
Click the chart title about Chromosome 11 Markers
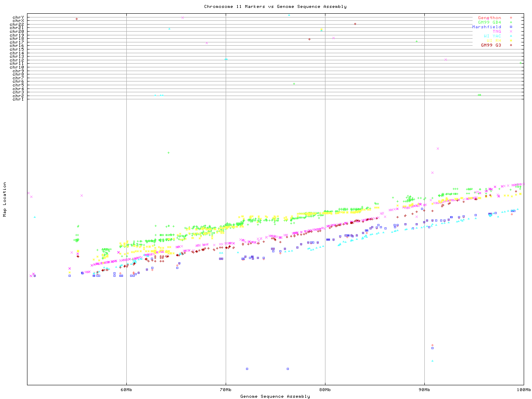point(275,7)
